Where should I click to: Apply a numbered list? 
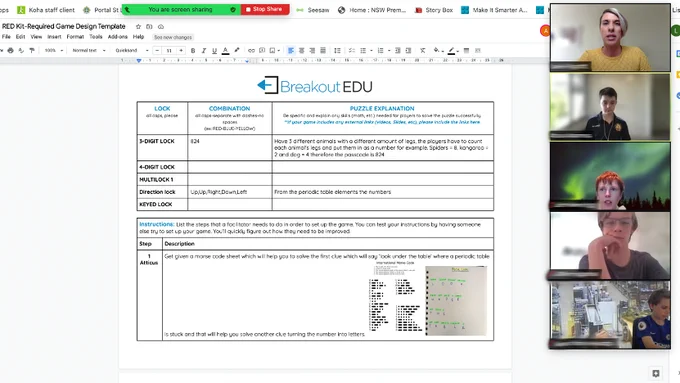(x=380, y=51)
